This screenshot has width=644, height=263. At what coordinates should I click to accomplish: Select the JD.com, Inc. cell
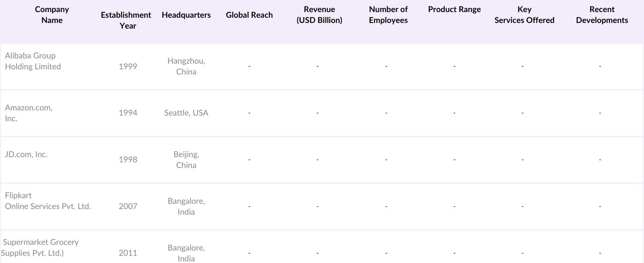pyautogui.click(x=26, y=154)
